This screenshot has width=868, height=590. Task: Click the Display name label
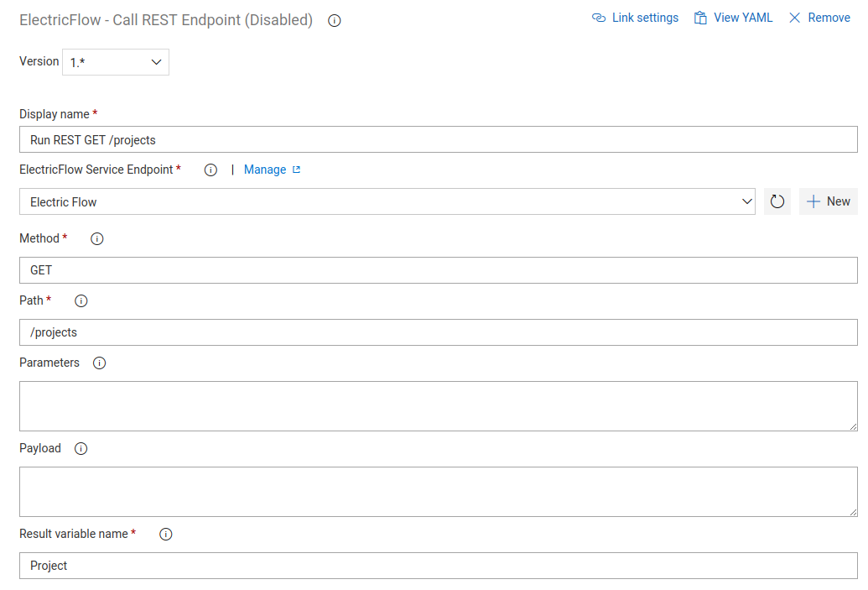pos(55,114)
